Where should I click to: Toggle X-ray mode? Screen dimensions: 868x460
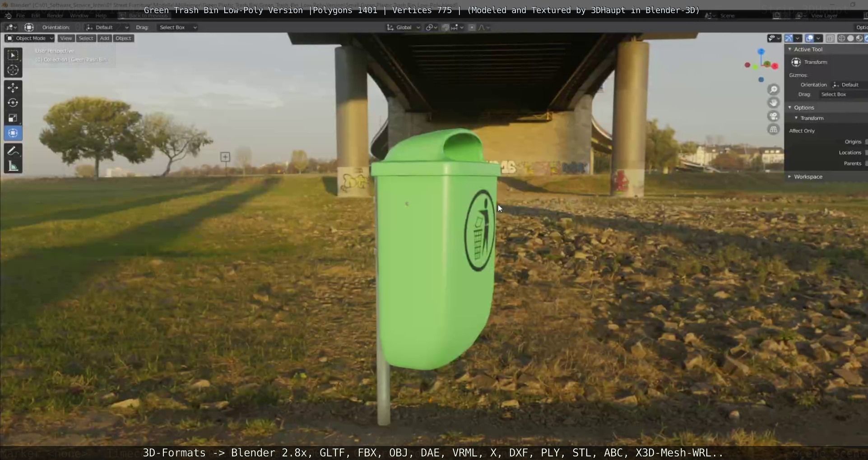tap(830, 38)
